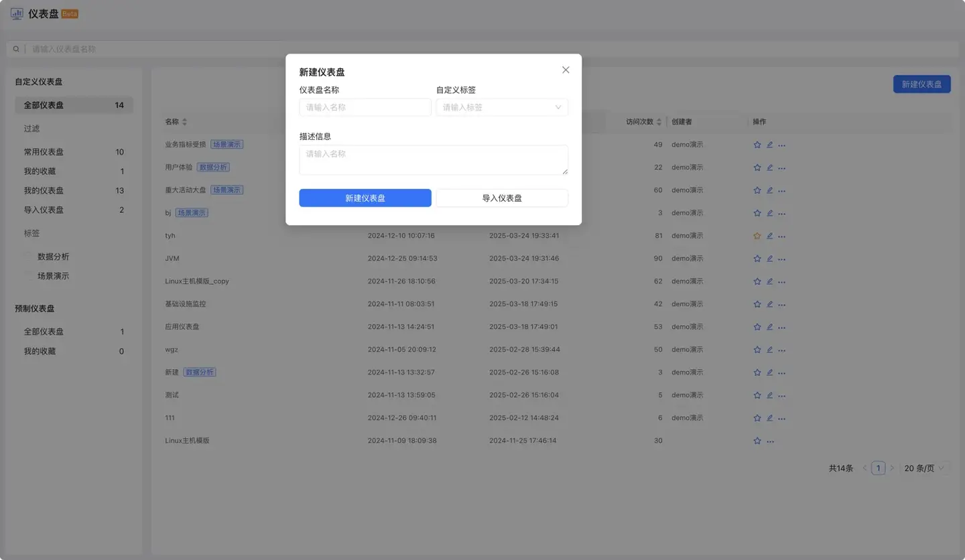Focus the 仪表盘名称 input field

coord(365,107)
